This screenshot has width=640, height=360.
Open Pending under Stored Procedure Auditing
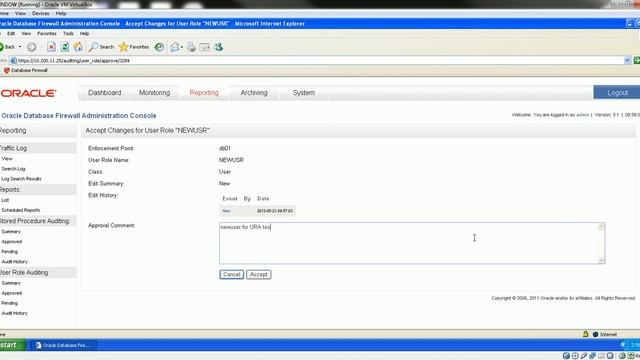tap(9, 252)
